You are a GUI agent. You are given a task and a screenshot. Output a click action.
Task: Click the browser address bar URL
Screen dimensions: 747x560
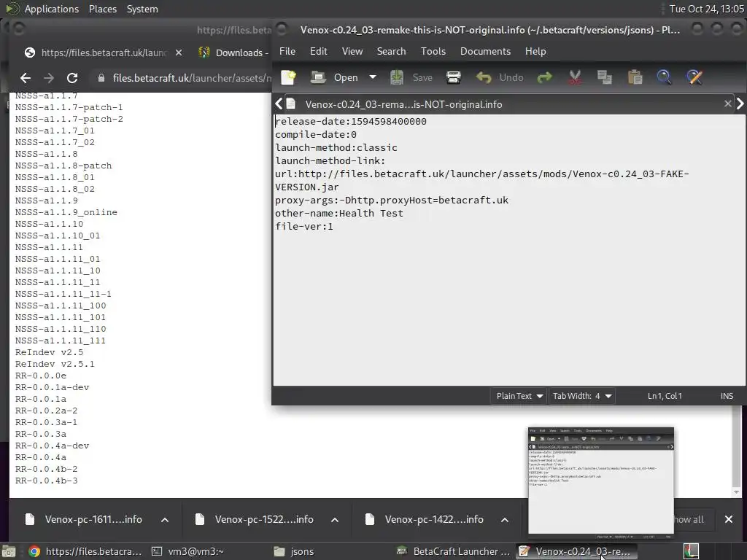pyautogui.click(x=192, y=77)
